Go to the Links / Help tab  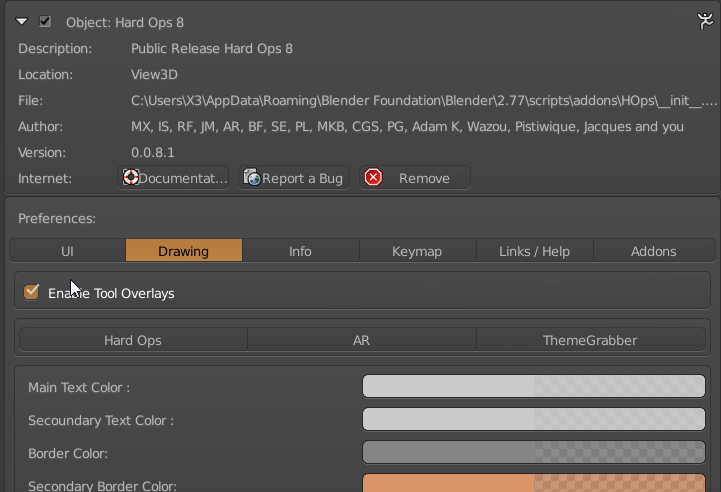[534, 251]
